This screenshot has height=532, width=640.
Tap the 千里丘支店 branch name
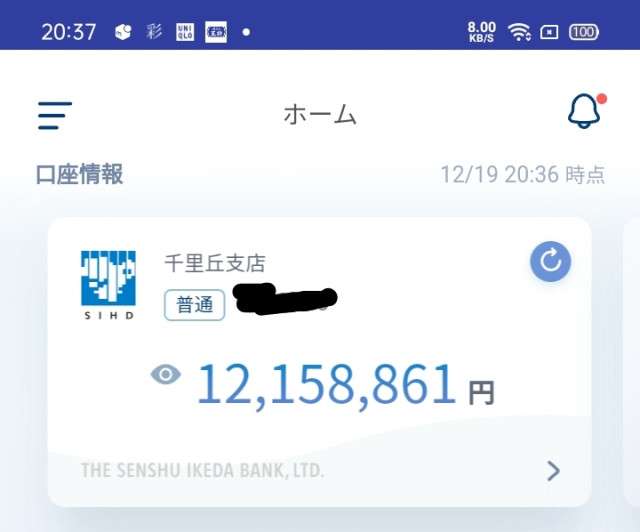(215, 263)
